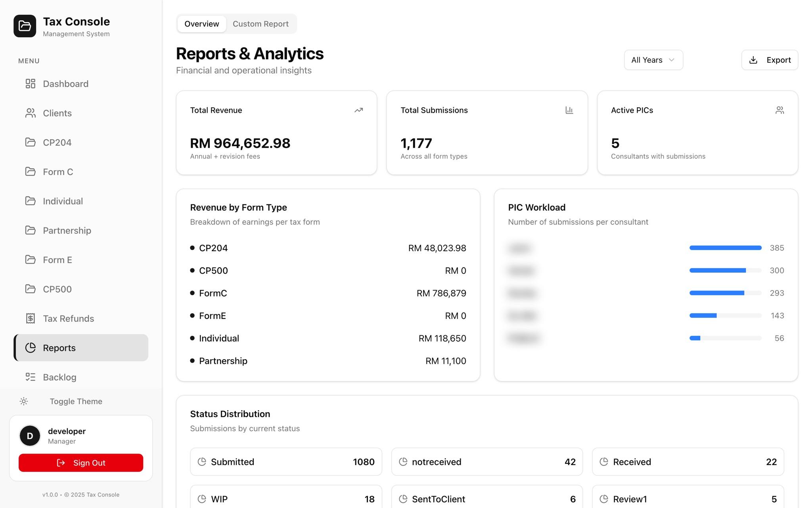Open the Dashboard menu item
The height and width of the screenshot is (508, 812).
[81, 84]
